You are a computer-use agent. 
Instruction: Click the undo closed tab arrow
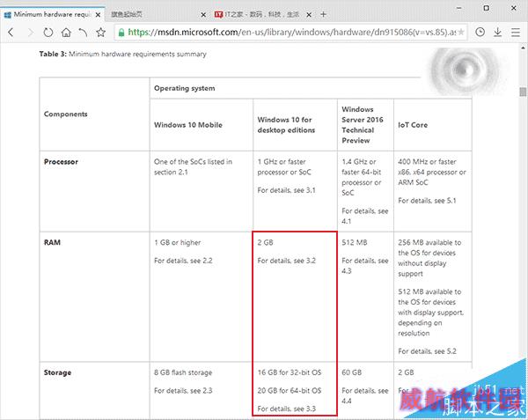(x=83, y=33)
